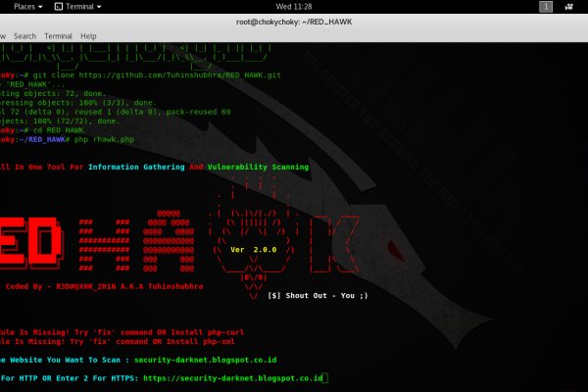Click the window title root@chokychoky: ~/RED_HAWK

(x=293, y=21)
